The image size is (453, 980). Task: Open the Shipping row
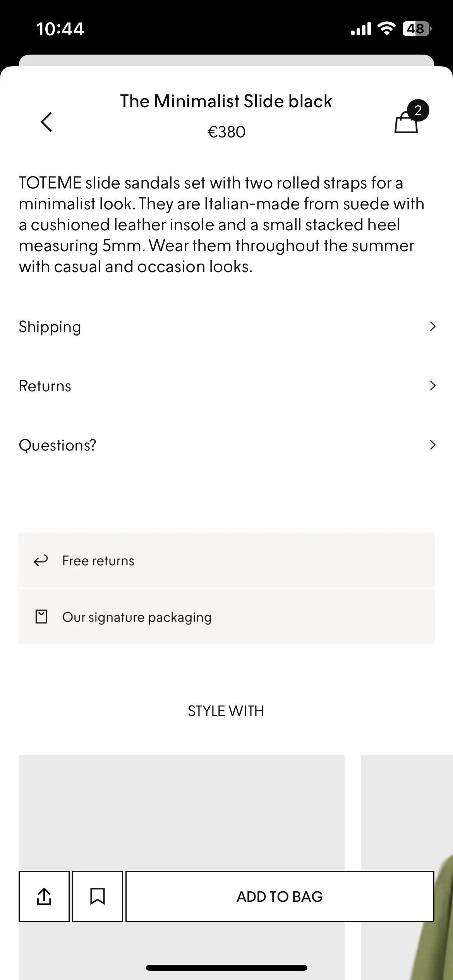[x=226, y=327]
